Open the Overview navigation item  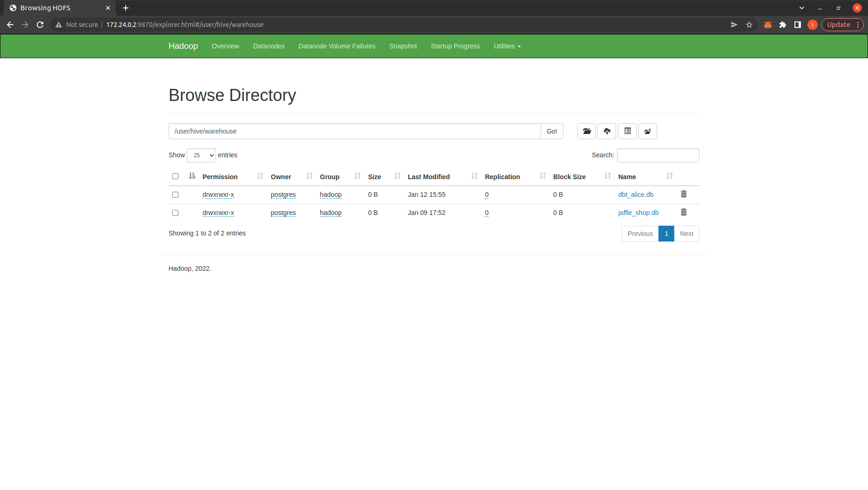click(x=225, y=46)
